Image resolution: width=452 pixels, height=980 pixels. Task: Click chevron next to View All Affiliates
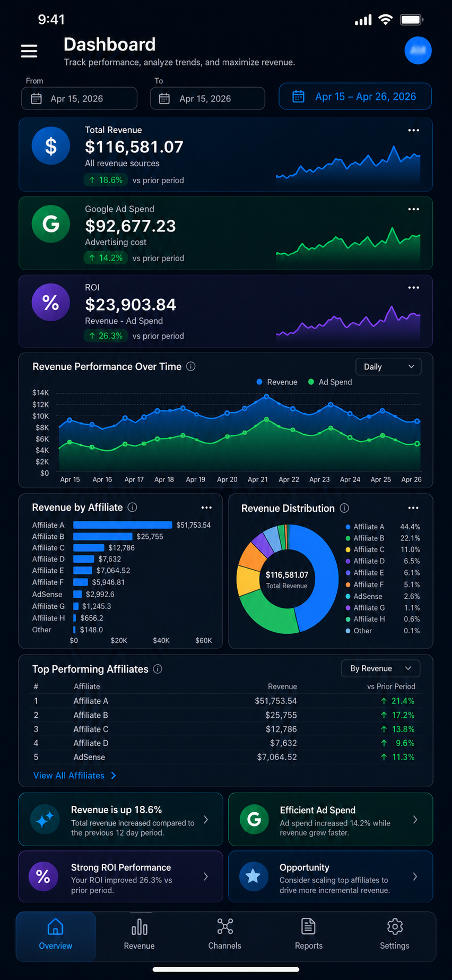tap(114, 776)
